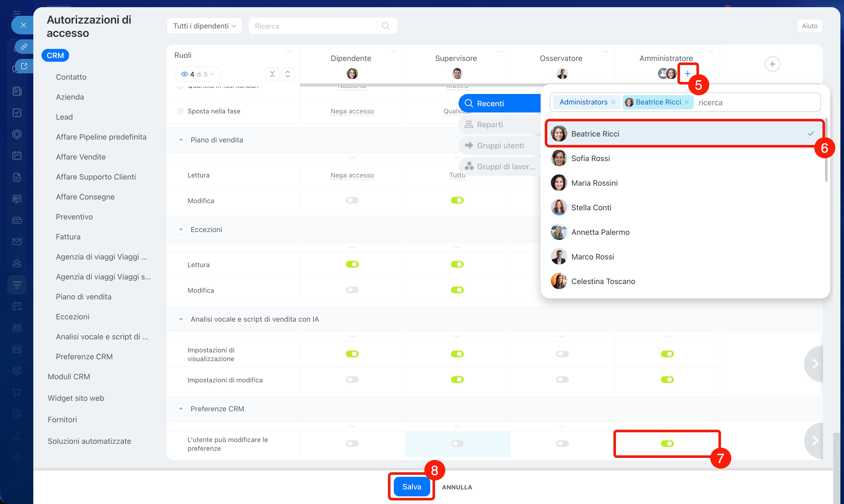The image size is (844, 504).
Task: Close panel with blue X button
Action: click(23, 25)
